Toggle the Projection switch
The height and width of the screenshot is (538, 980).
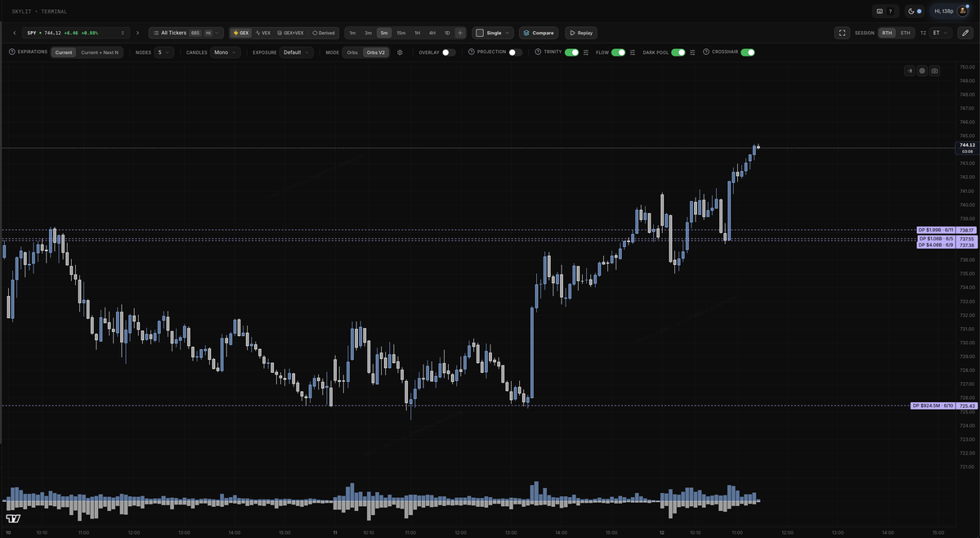[516, 52]
